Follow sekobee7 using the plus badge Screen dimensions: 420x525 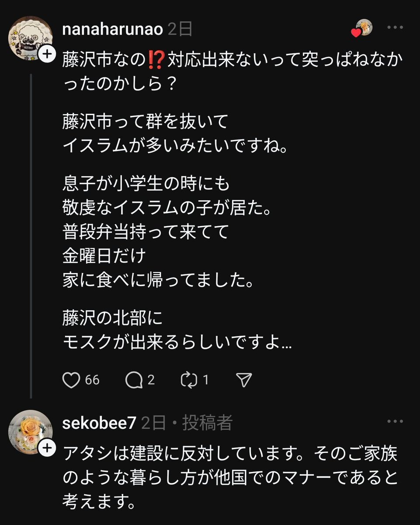[x=47, y=448]
